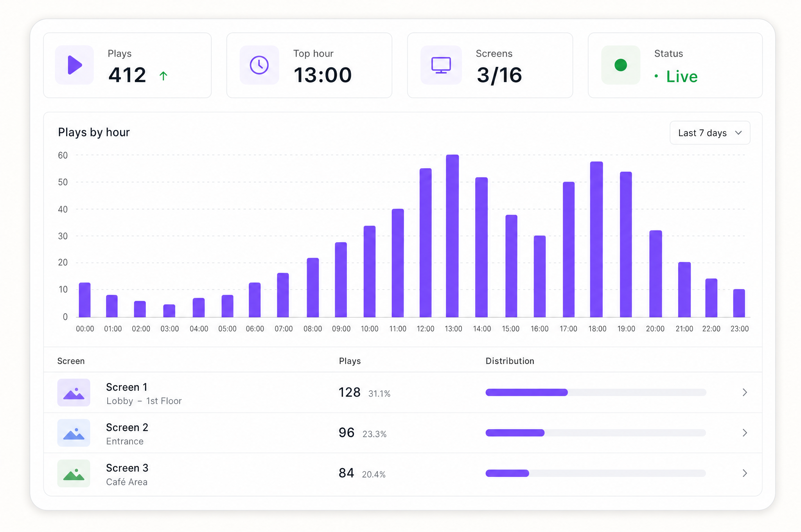This screenshot has width=801, height=532.
Task: Click the 21:00 x-axis label
Action: pyautogui.click(x=684, y=329)
